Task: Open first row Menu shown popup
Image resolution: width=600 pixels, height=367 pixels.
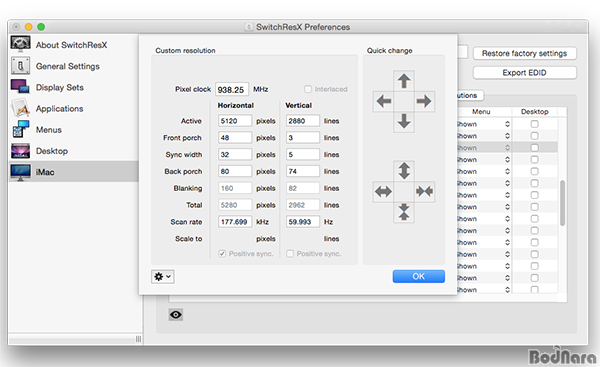Action: (x=484, y=124)
